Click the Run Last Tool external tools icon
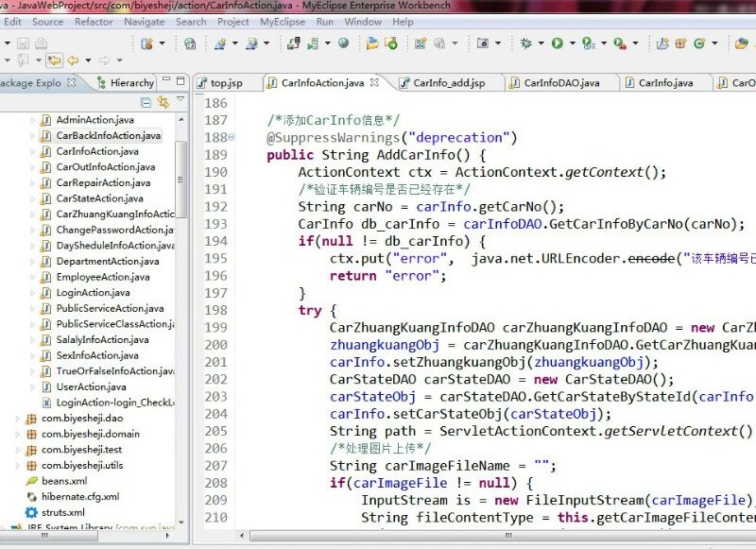 (620, 43)
